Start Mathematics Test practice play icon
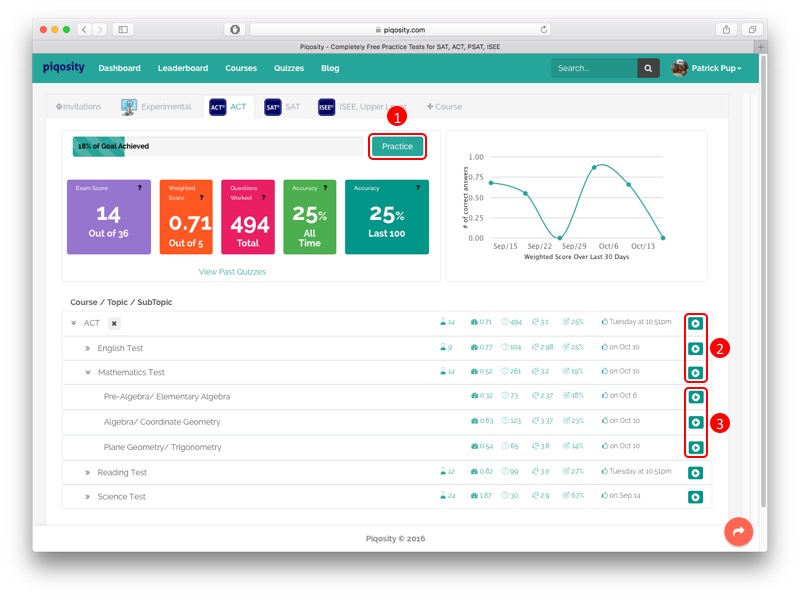This screenshot has height=600, width=800. click(695, 373)
